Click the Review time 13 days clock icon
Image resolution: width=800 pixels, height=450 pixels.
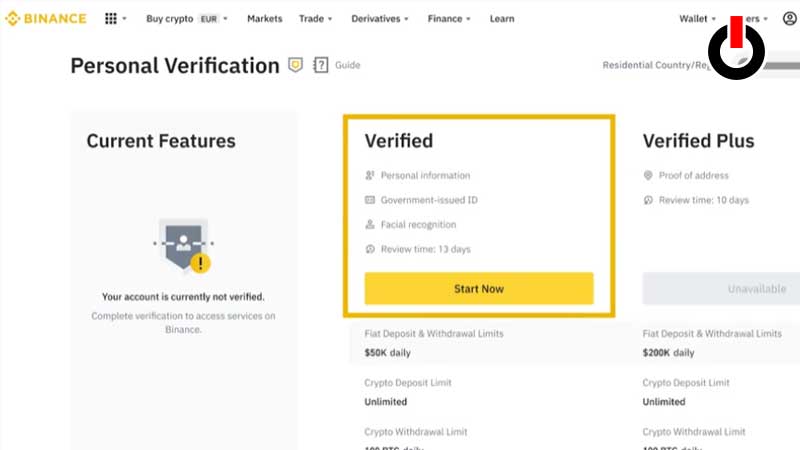tap(370, 249)
